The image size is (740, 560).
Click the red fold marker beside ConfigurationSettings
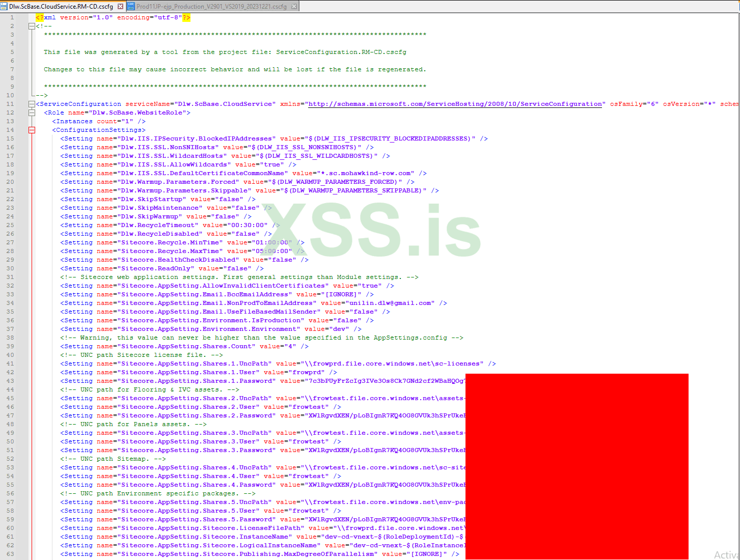[32, 130]
